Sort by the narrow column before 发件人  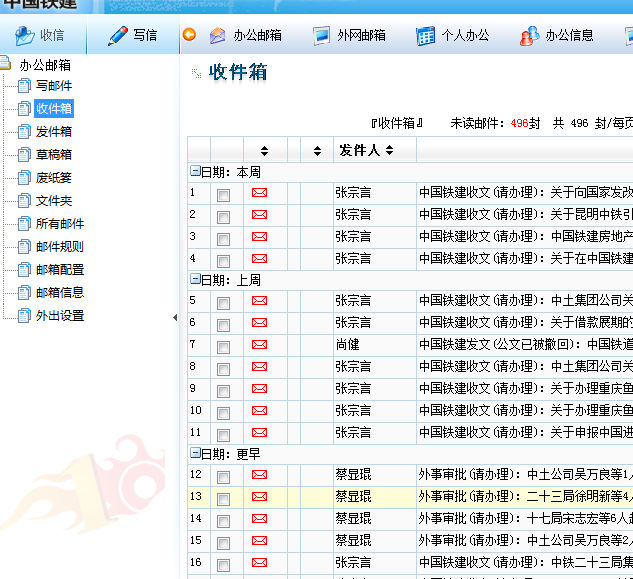[x=317, y=151]
